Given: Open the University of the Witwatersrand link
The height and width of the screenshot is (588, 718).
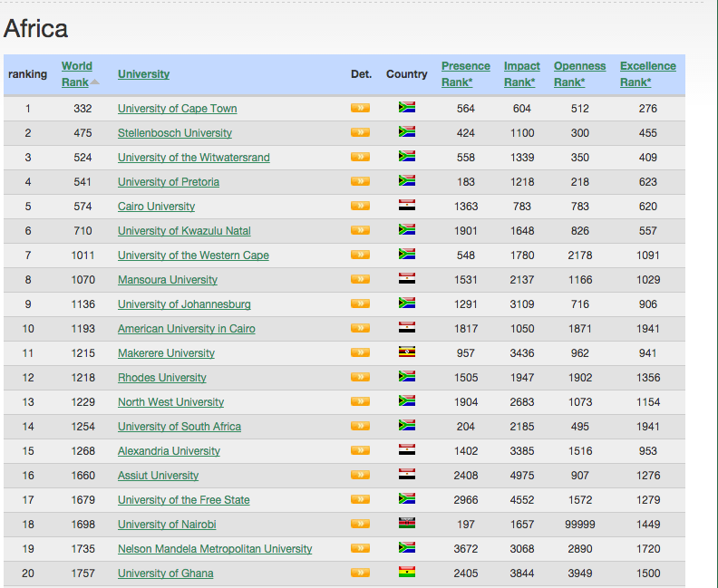Looking at the screenshot, I should pyautogui.click(x=193, y=158).
